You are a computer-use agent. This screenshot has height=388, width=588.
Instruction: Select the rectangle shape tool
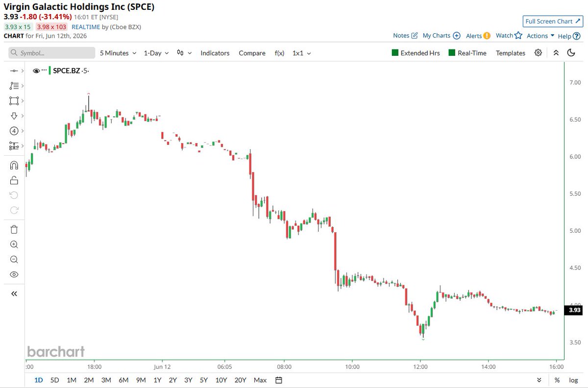click(14, 100)
